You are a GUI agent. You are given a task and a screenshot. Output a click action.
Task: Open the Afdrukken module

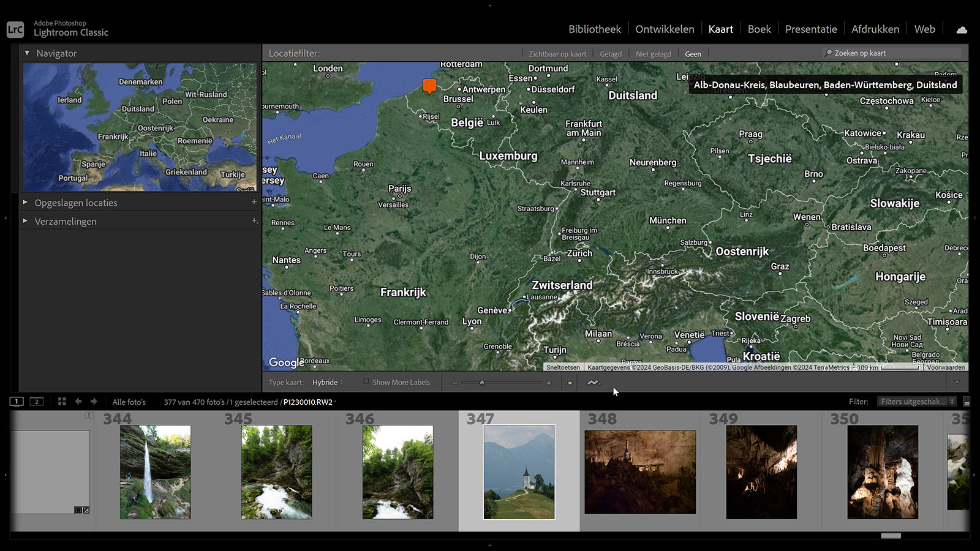click(875, 29)
